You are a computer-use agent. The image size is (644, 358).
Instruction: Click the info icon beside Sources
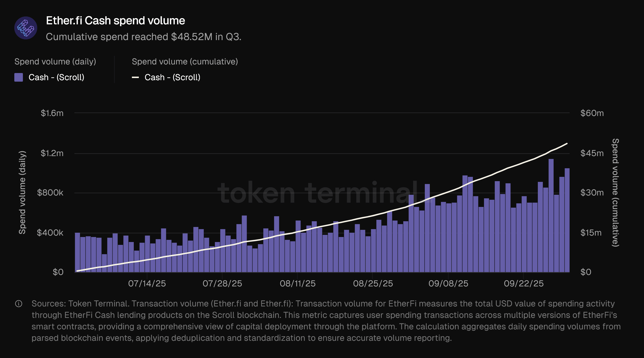point(19,304)
